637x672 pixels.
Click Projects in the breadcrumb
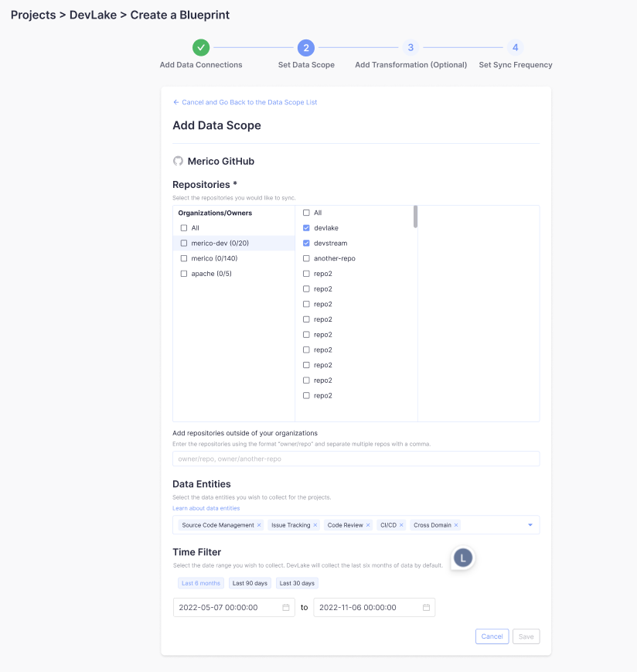33,15
